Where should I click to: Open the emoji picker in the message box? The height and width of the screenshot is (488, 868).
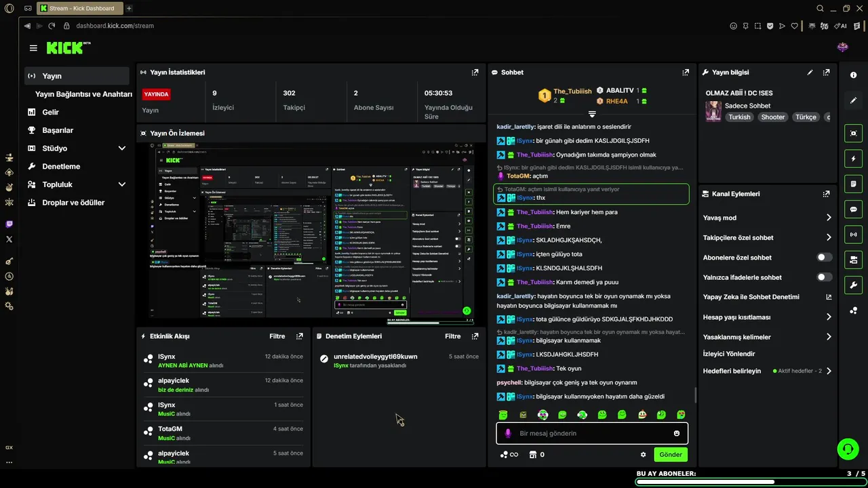tap(677, 434)
